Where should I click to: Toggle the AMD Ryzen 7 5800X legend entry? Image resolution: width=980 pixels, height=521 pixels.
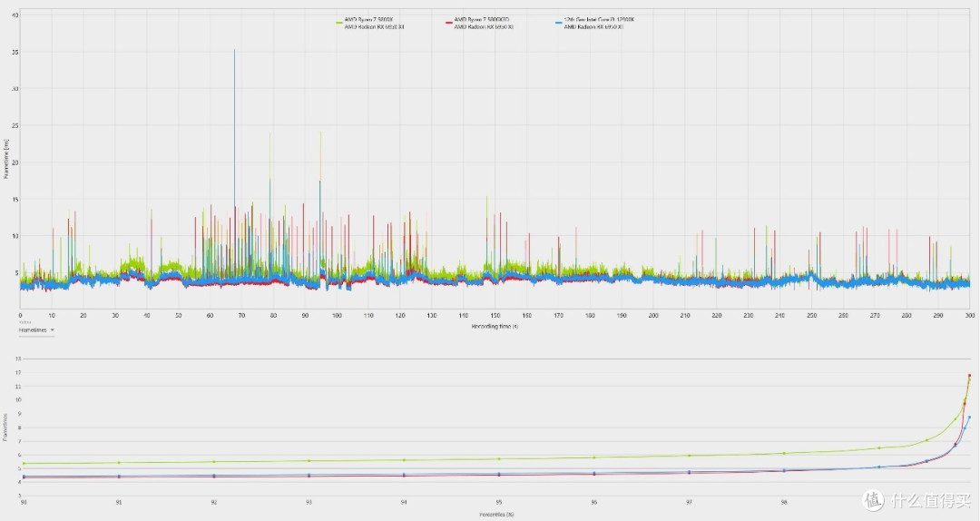[x=370, y=23]
